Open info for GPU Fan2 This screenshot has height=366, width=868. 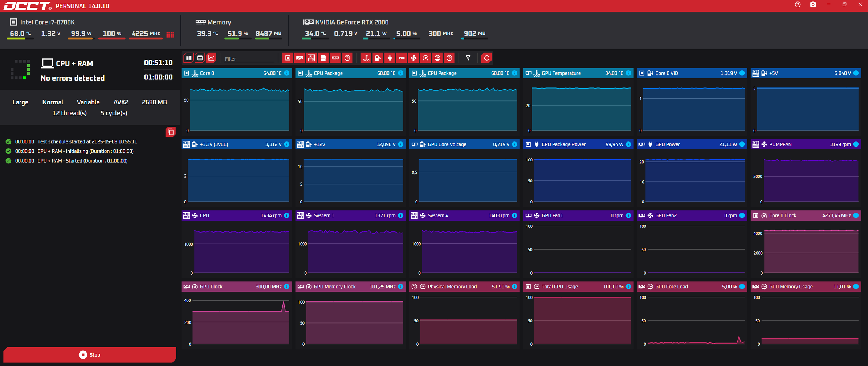pyautogui.click(x=742, y=215)
